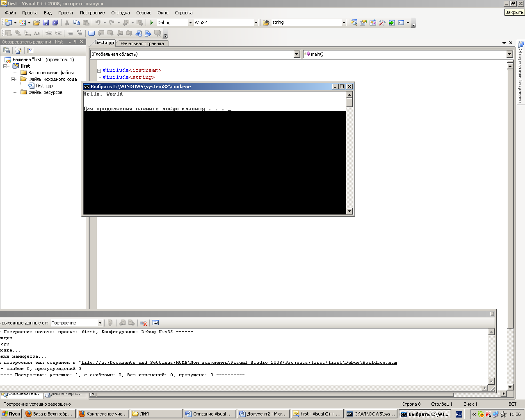Click the vertical scrollbar down arrow in cmd window

(349, 211)
